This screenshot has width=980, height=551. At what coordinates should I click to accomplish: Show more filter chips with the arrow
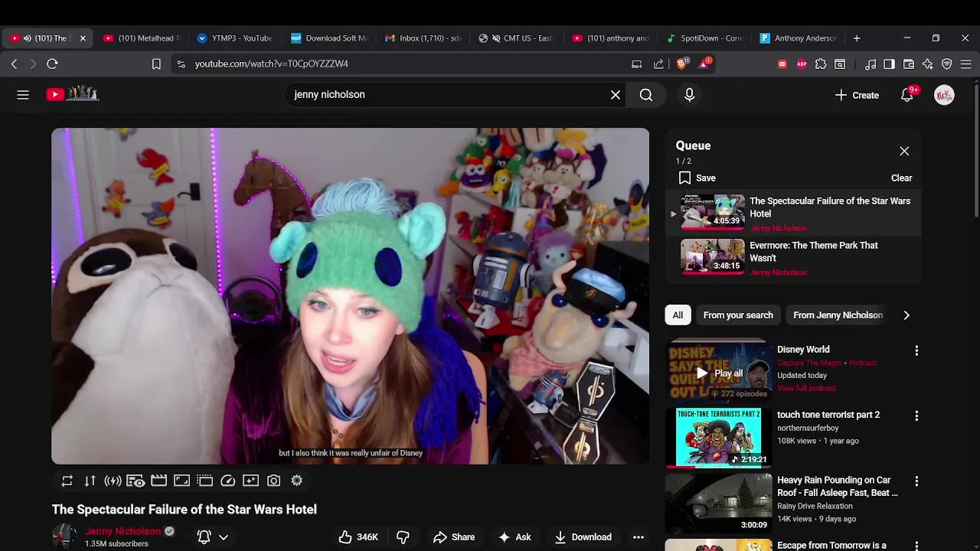(x=906, y=315)
